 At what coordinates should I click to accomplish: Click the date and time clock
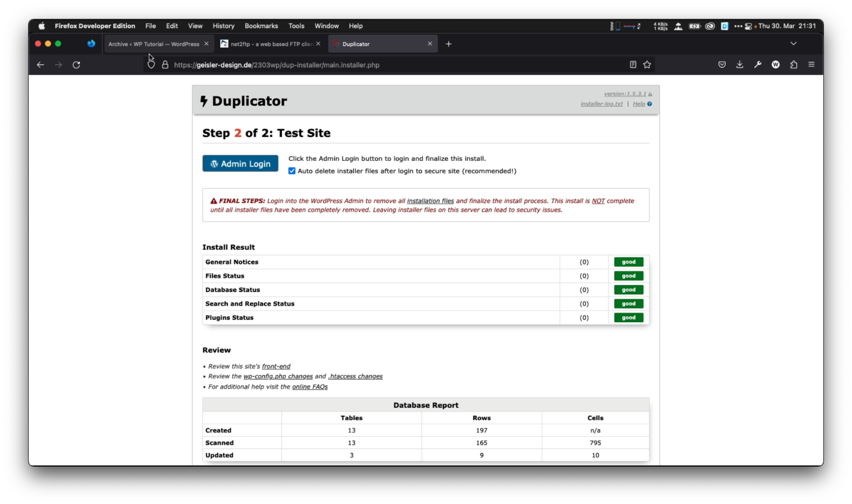click(x=787, y=26)
